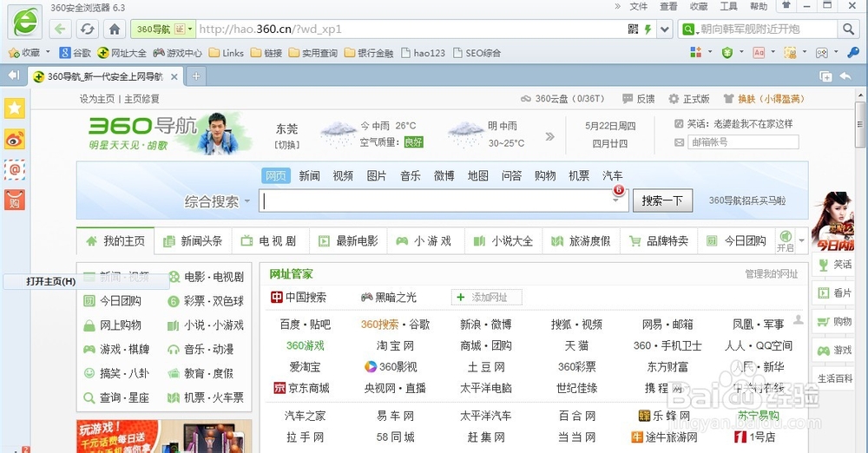This screenshot has height=453, width=868.
Task: Click the 添加网址 button
Action: coord(487,298)
